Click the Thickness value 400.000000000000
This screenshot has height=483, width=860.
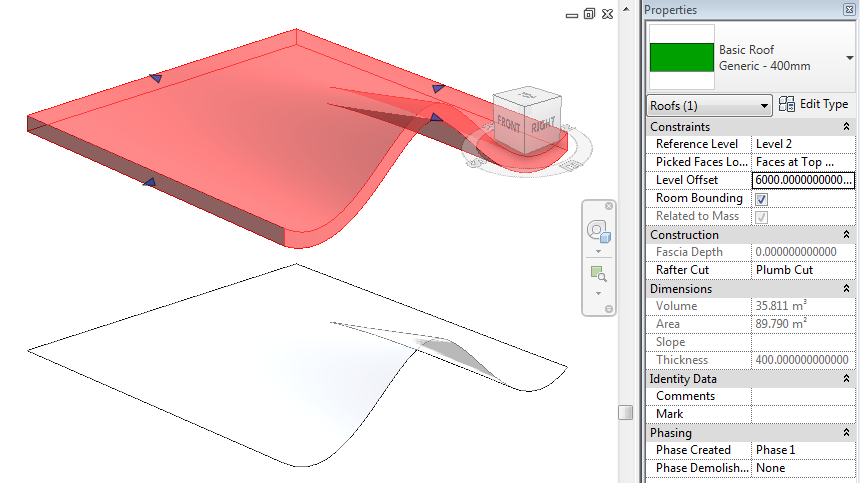[x=803, y=360]
